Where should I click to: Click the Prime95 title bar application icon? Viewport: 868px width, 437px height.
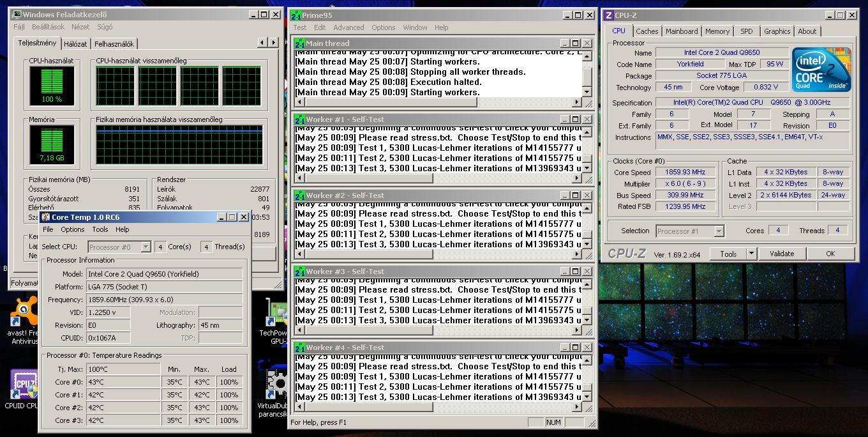pos(296,15)
